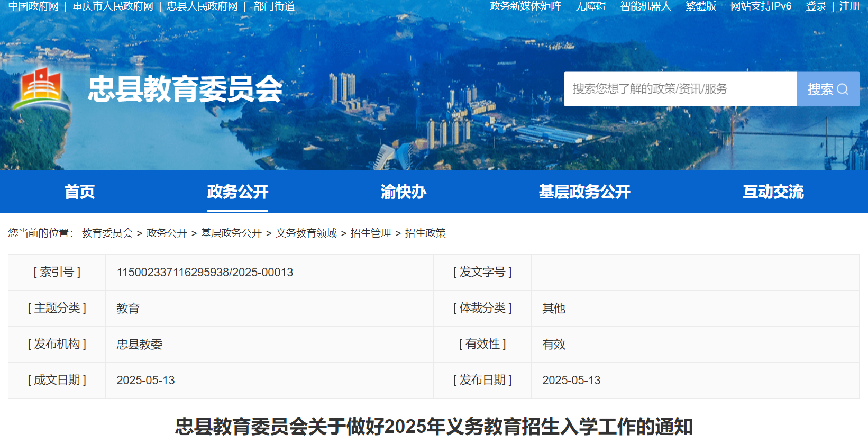Switch to 繁體版 traditional Chinese

(x=700, y=6)
